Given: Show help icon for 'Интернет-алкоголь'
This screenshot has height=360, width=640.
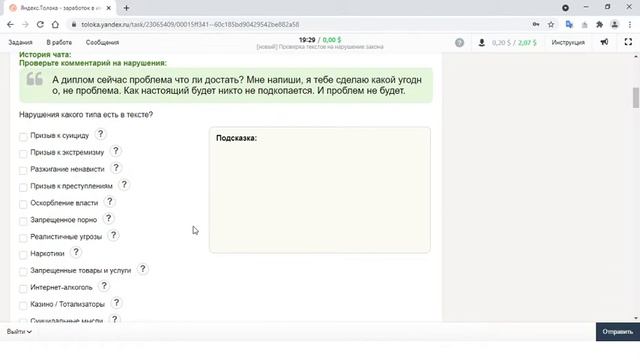Looking at the screenshot, I should [x=104, y=286].
